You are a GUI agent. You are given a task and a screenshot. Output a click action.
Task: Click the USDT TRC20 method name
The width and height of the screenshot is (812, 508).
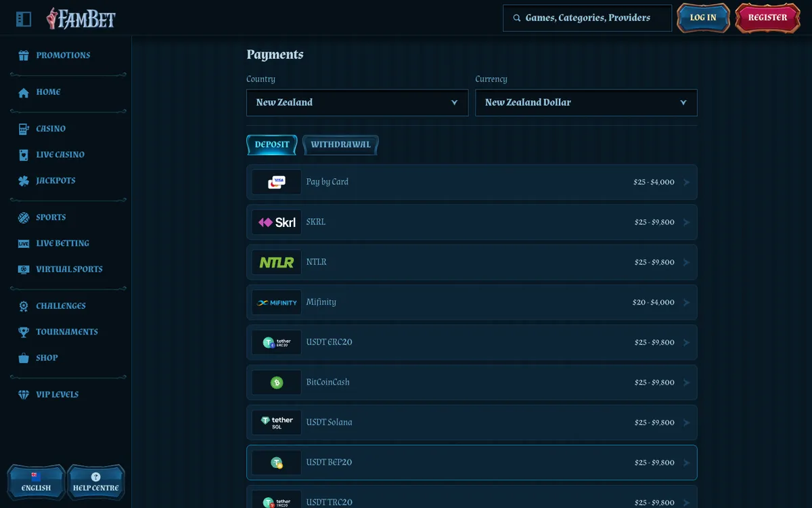[x=330, y=502]
